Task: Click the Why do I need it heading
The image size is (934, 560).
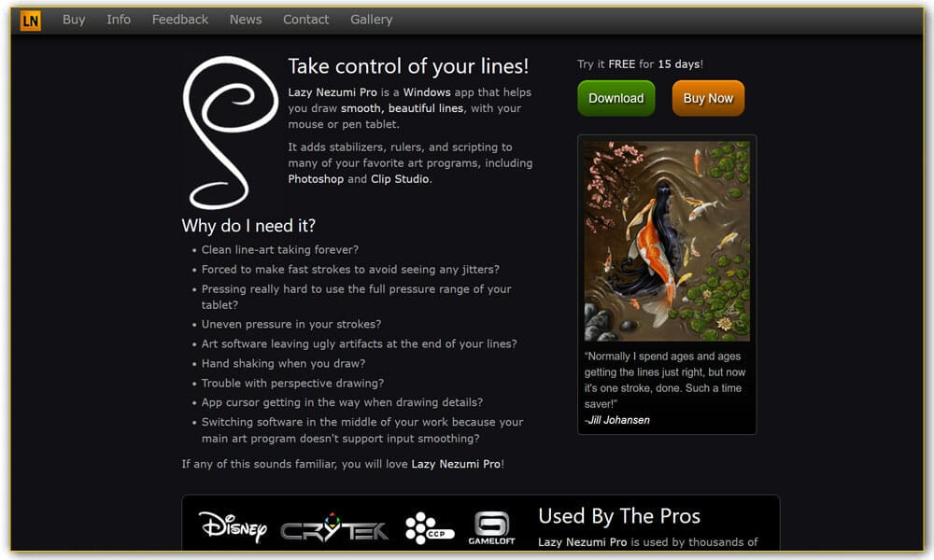Action: coord(248,226)
